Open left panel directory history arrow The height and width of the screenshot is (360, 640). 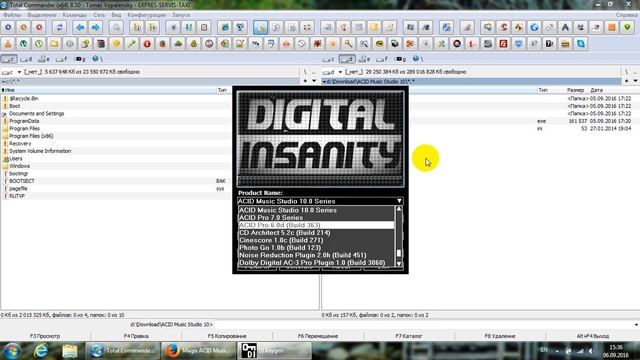click(314, 81)
